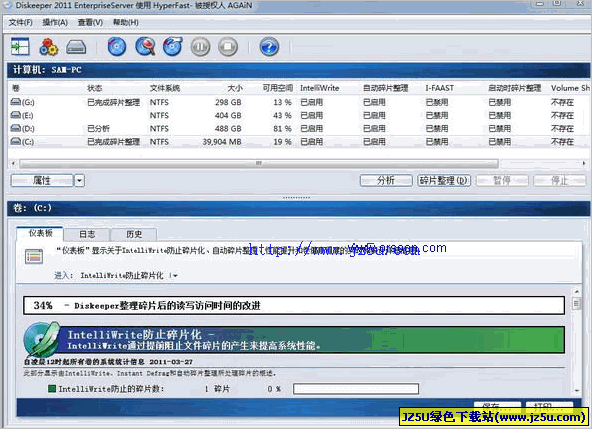Screen dimensions: 592x429
Task: Click the grey stop toolbar icon
Action: [228, 47]
